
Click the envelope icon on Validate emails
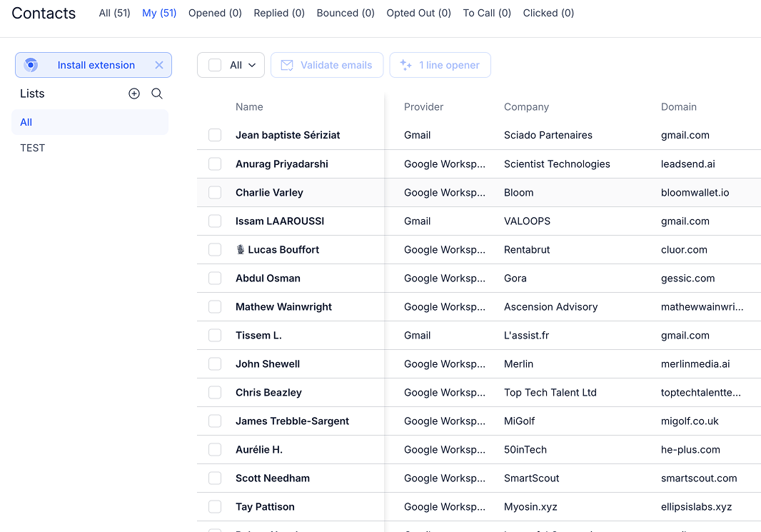tap(287, 65)
